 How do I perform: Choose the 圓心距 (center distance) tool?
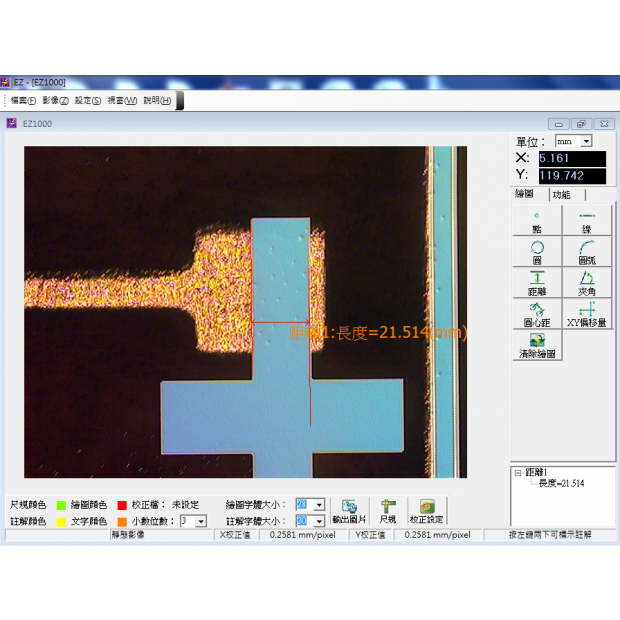(x=537, y=314)
